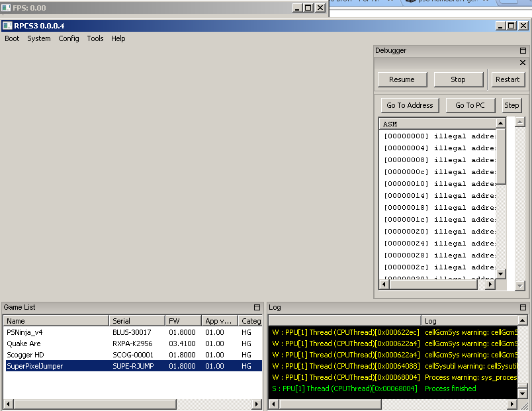Click the RPCS3 title bar application icon
Image resolution: width=532 pixels, height=411 pixels.
click(7, 26)
